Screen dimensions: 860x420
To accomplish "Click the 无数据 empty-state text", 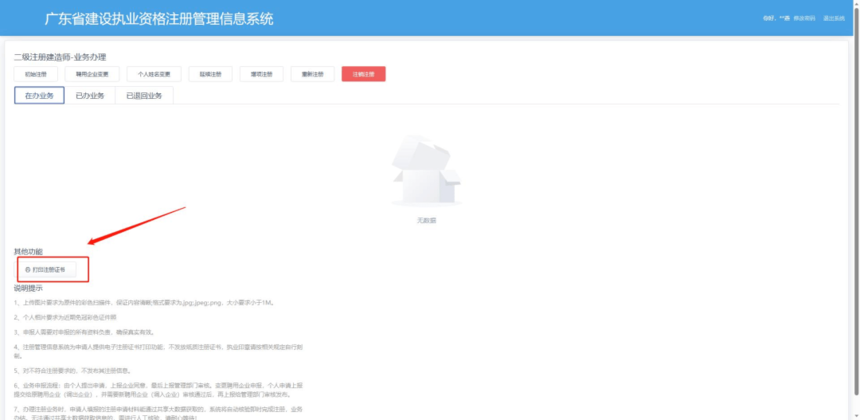I will (427, 220).
